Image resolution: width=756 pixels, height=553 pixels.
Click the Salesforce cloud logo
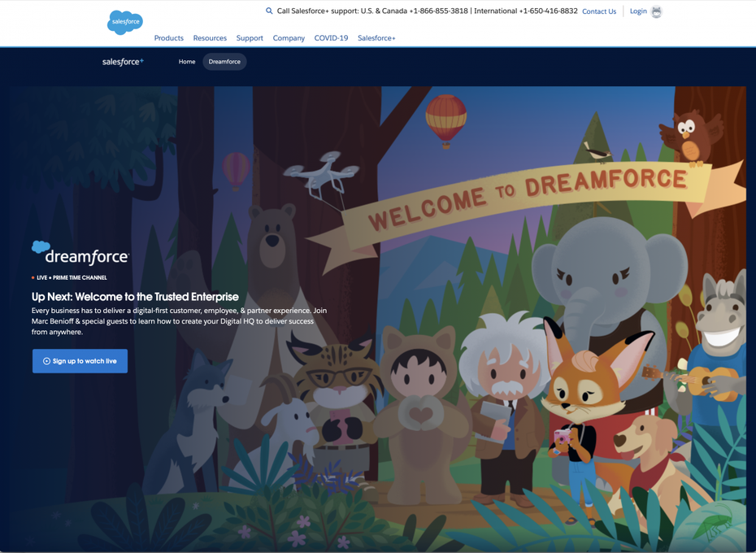tap(125, 22)
